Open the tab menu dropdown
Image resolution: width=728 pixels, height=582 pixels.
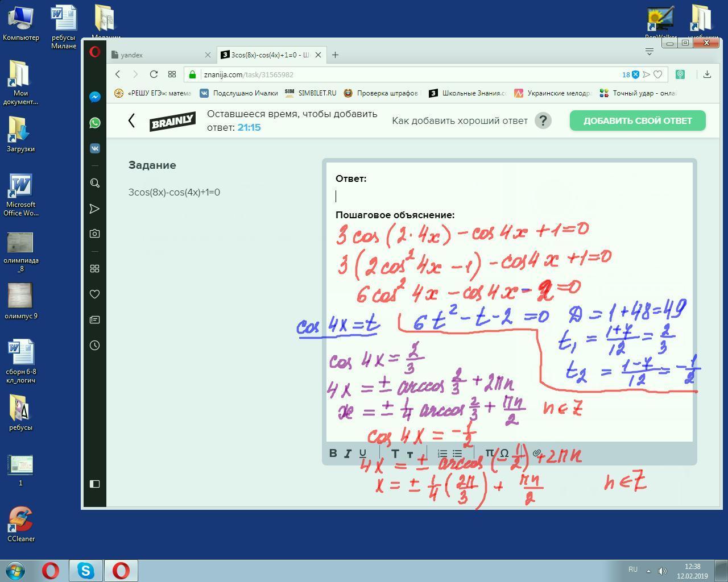pos(650,51)
